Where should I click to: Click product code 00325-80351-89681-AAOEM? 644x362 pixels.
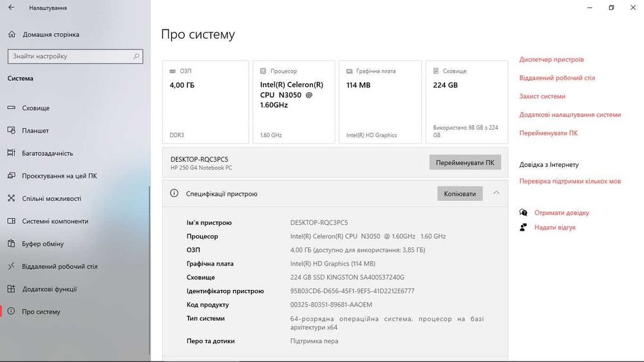point(331,305)
